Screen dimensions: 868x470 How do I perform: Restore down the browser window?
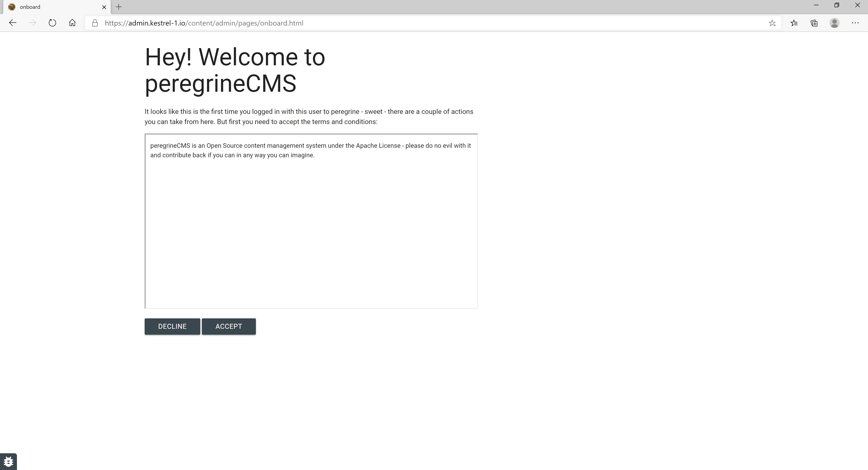(x=837, y=5)
